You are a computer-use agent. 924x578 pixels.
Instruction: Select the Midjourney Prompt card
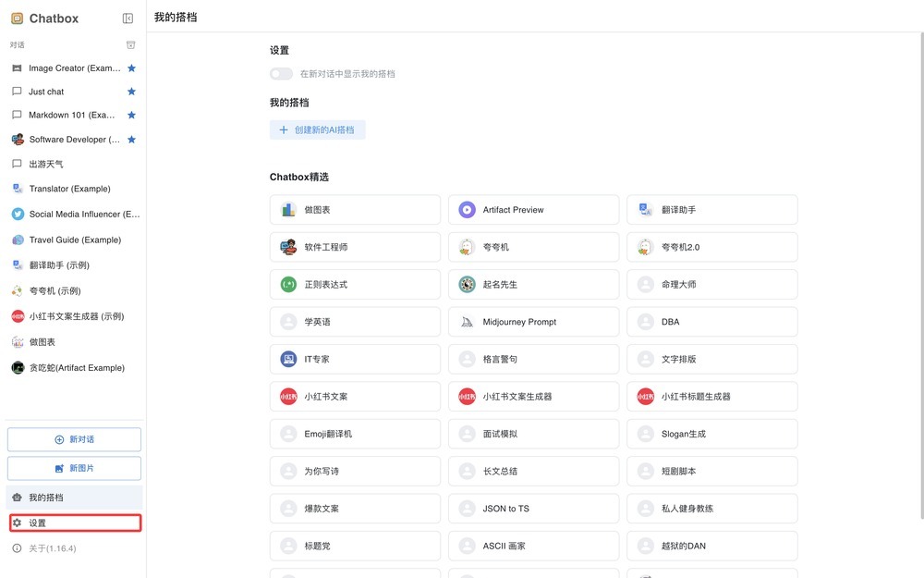tap(533, 322)
